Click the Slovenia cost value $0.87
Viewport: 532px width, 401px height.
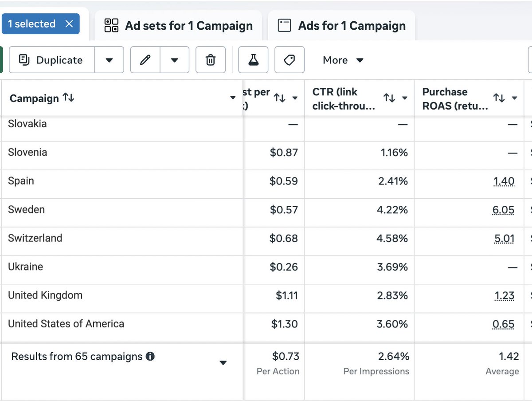[284, 153]
